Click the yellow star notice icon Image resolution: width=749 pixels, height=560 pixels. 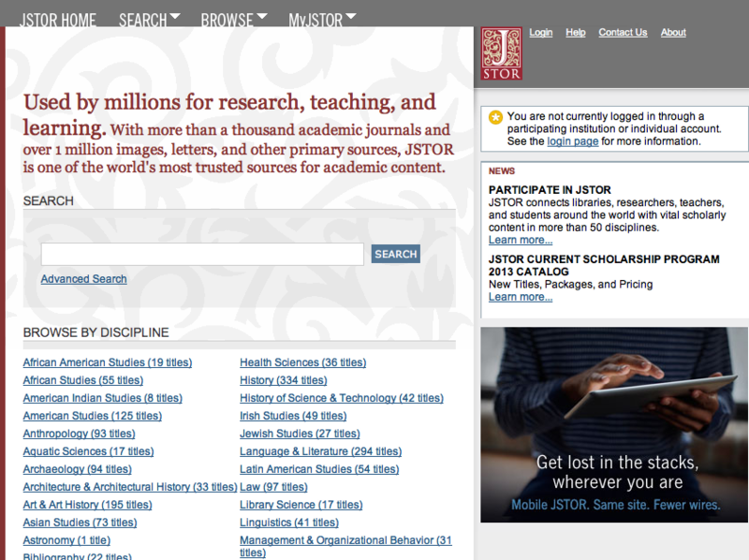click(x=496, y=117)
